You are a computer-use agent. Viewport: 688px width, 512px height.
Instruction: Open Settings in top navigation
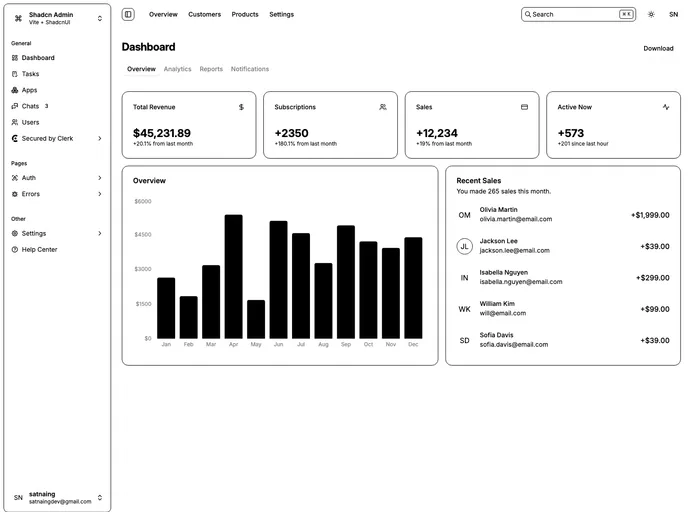coord(282,14)
